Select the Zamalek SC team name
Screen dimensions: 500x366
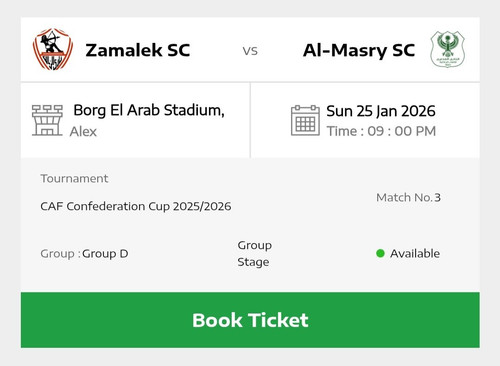pos(138,50)
